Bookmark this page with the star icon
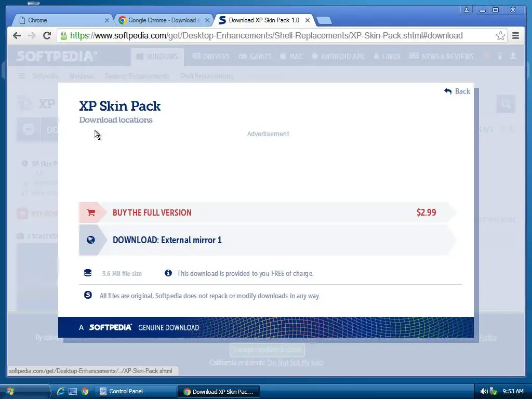Viewport: 532px width, 399px height. (500, 36)
